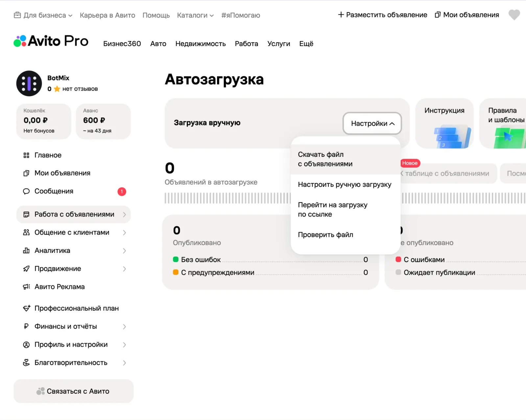The height and width of the screenshot is (420, 526).
Task: Click the Благотворительность hand icon
Action: 26,363
